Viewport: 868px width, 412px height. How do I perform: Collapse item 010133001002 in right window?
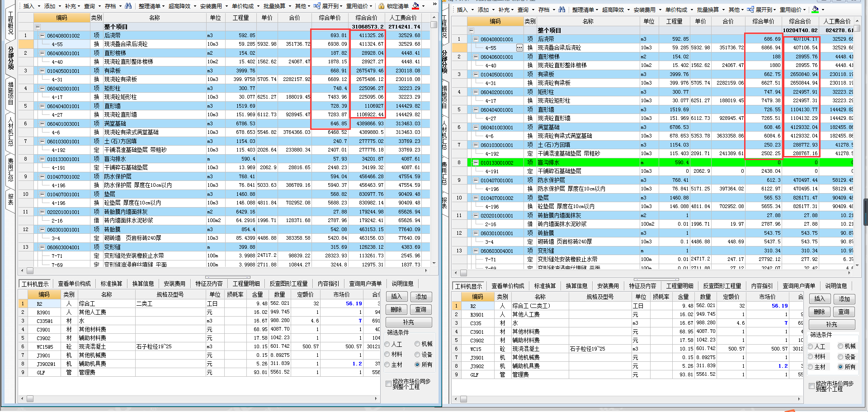pos(476,162)
